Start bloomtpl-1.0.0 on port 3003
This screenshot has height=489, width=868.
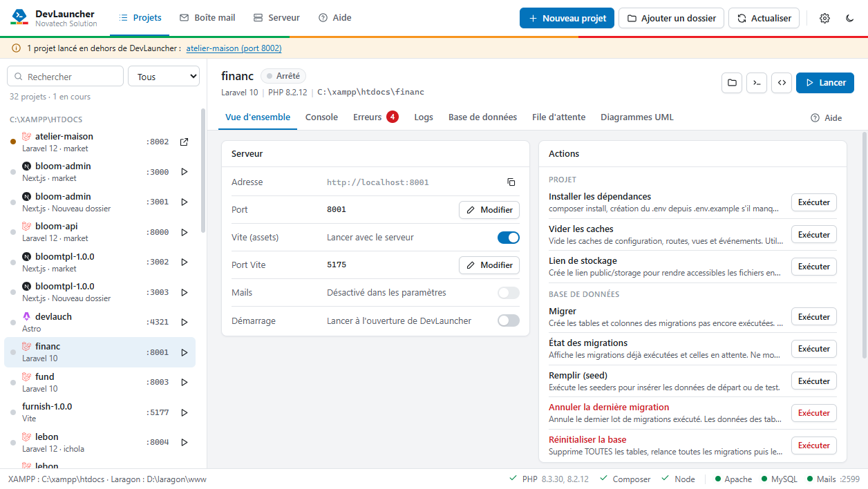click(184, 292)
